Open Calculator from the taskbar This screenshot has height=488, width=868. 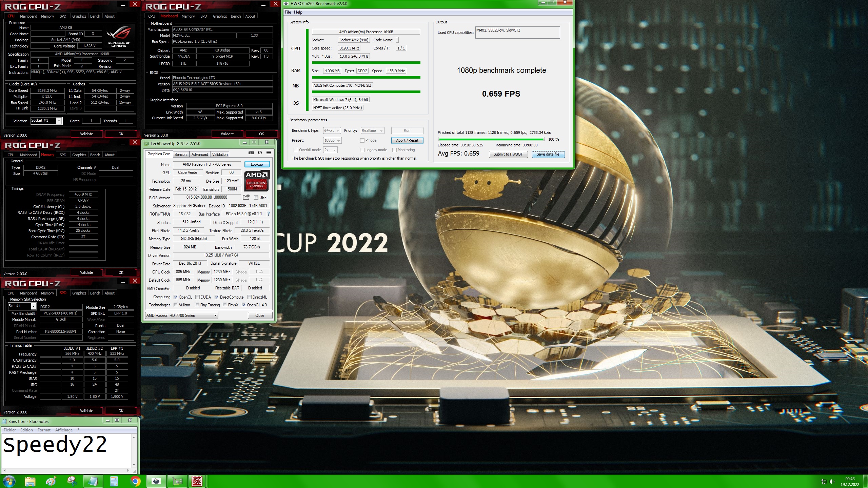114,481
